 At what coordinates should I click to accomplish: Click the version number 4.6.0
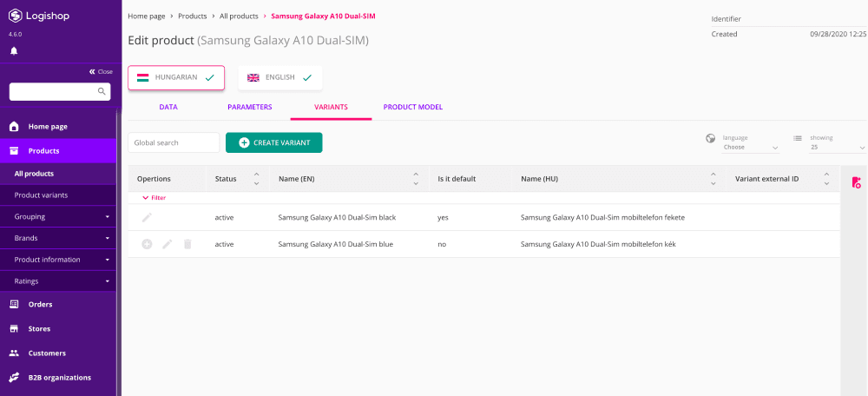(15, 35)
